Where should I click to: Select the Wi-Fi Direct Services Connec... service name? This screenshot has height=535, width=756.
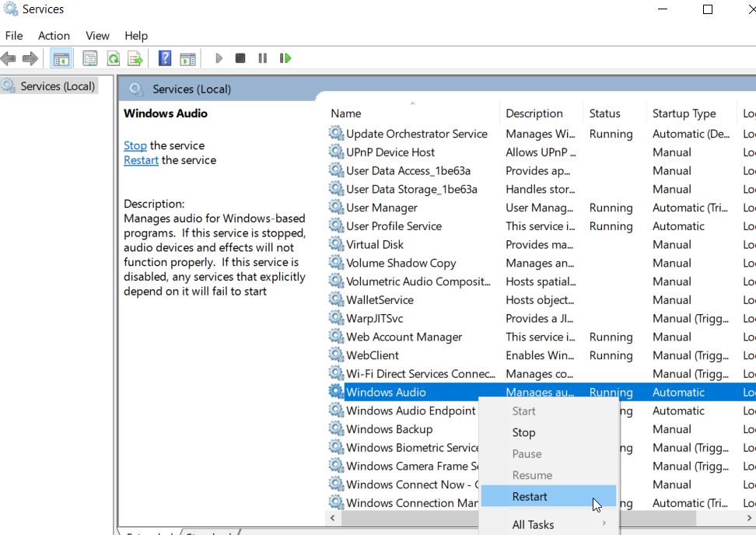[x=421, y=373]
